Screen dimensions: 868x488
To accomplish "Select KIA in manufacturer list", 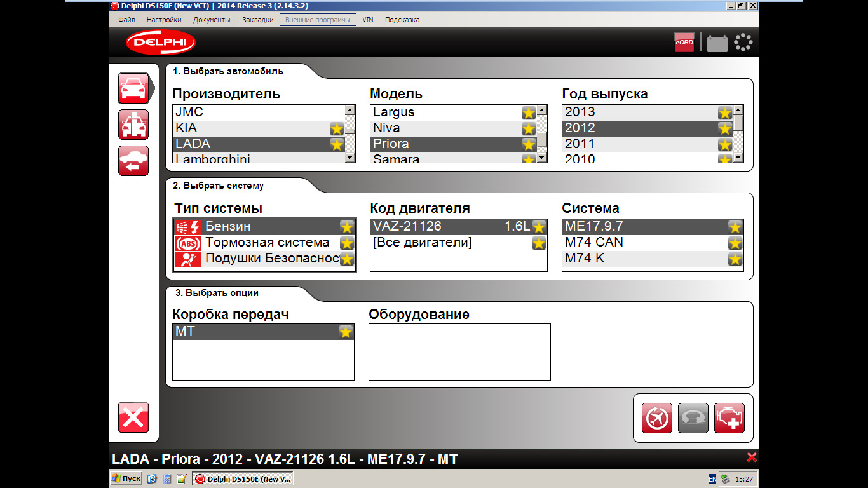I will (259, 128).
